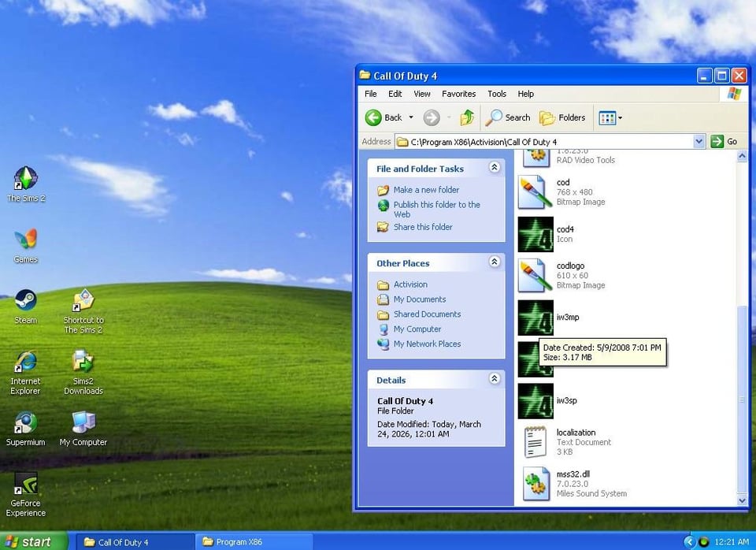Select the mss32.dll file icon
Image resolution: width=756 pixels, height=550 pixels.
coord(535,484)
